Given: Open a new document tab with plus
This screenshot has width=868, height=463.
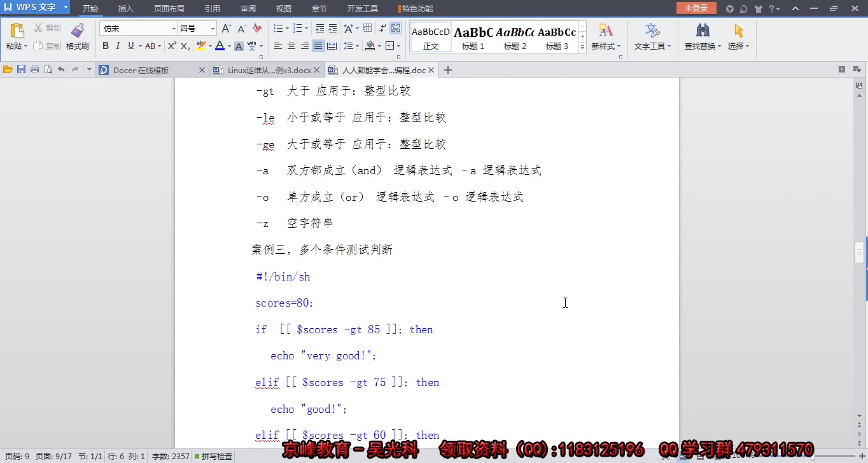Looking at the screenshot, I should click(448, 70).
